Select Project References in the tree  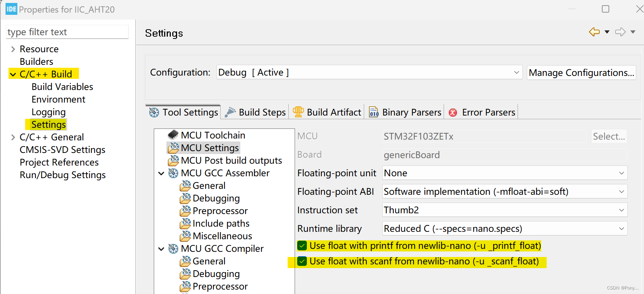(59, 162)
